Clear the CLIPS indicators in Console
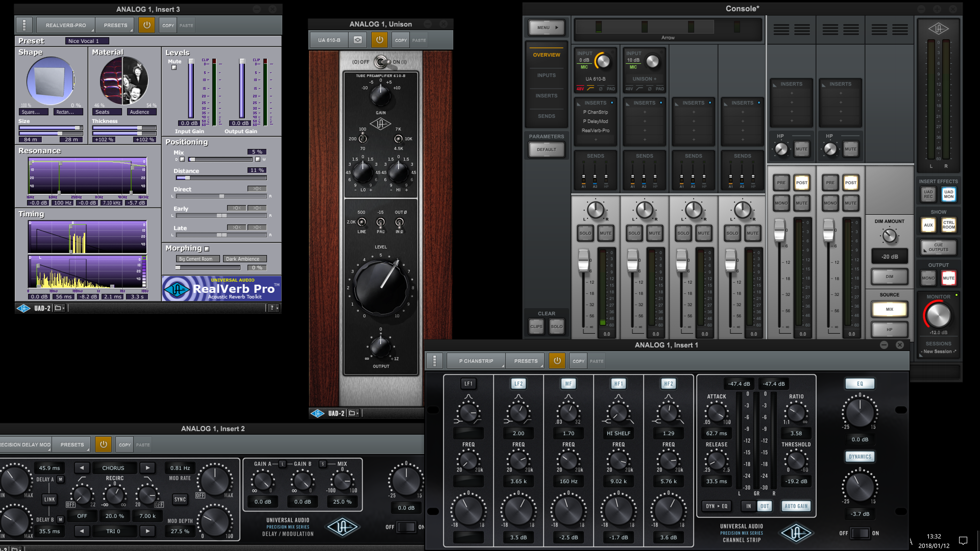 pyautogui.click(x=536, y=326)
